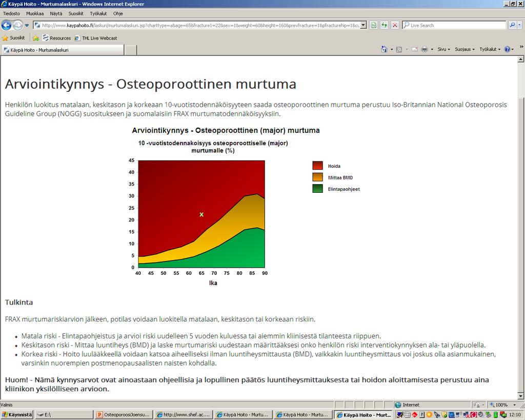525x420 pixels.
Task: Open the Työkalut command bar dropdown
Action: pyautogui.click(x=490, y=49)
